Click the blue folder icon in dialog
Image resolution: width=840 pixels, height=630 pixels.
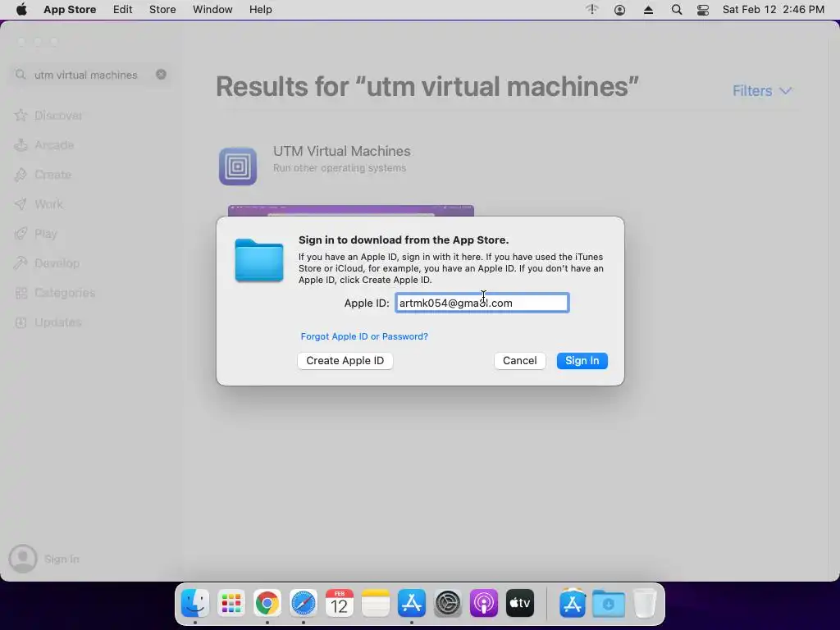click(259, 260)
